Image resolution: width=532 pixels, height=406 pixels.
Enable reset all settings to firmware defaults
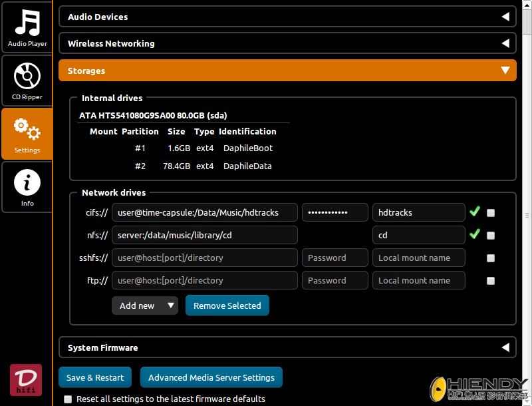pos(67,399)
